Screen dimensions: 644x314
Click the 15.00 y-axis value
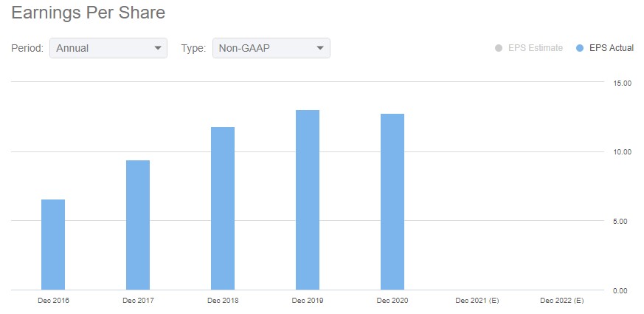click(x=623, y=83)
